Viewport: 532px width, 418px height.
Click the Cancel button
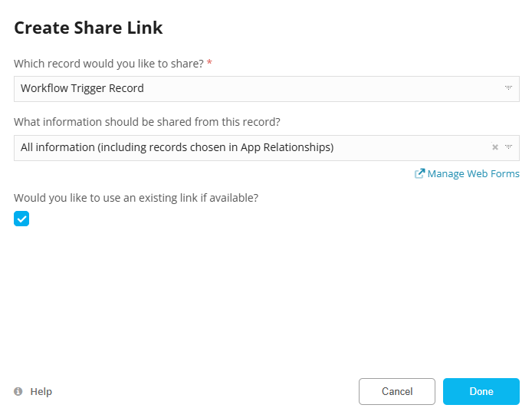click(397, 391)
